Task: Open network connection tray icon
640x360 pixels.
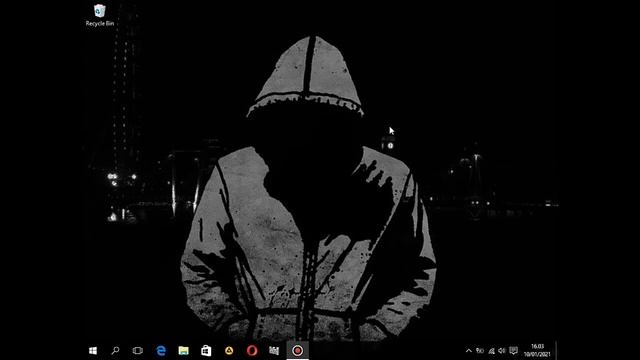Action: (491, 351)
